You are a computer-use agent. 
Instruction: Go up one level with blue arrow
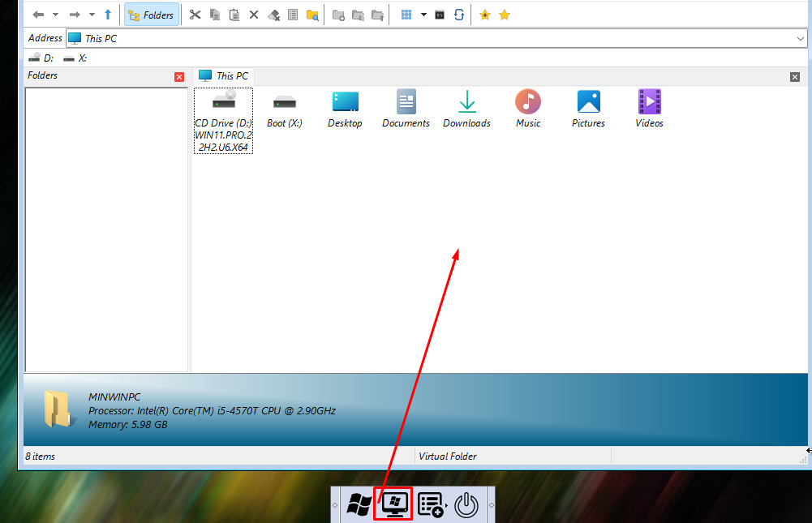(108, 15)
